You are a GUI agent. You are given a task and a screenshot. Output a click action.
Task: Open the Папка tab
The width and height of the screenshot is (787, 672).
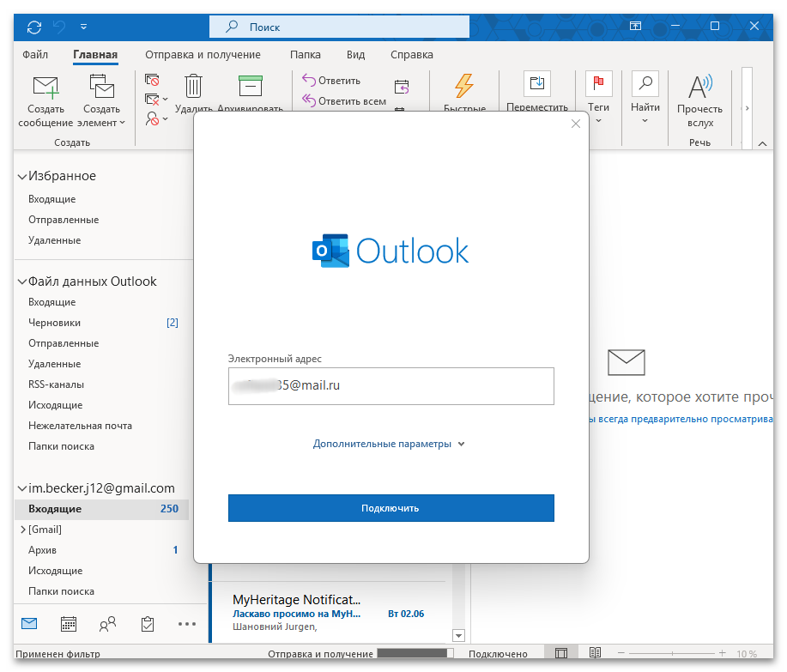tap(306, 55)
